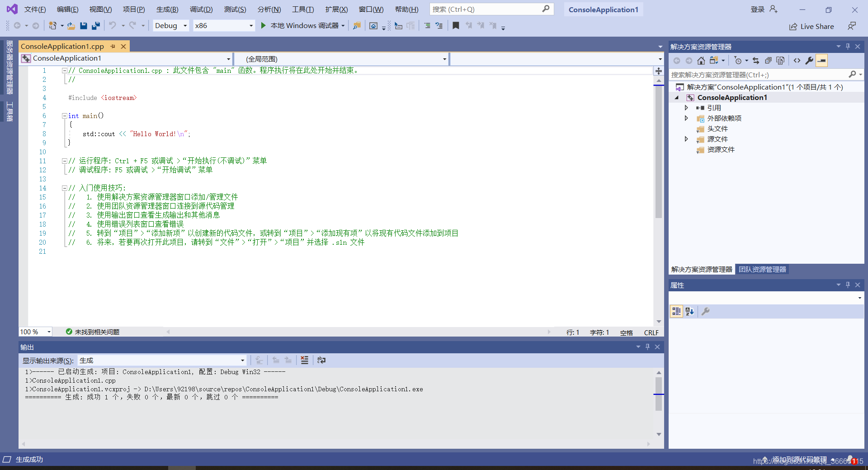
Task: Open the 工具箱 side tab
Action: [x=9, y=111]
